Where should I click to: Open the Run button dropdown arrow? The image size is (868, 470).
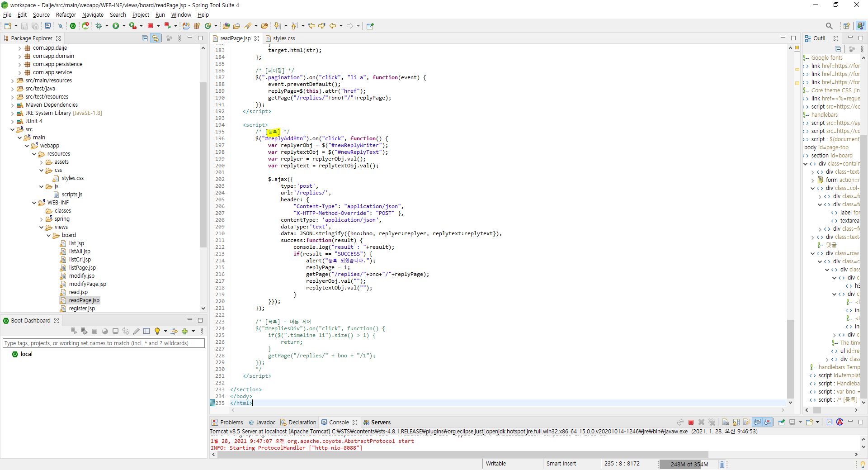point(124,26)
